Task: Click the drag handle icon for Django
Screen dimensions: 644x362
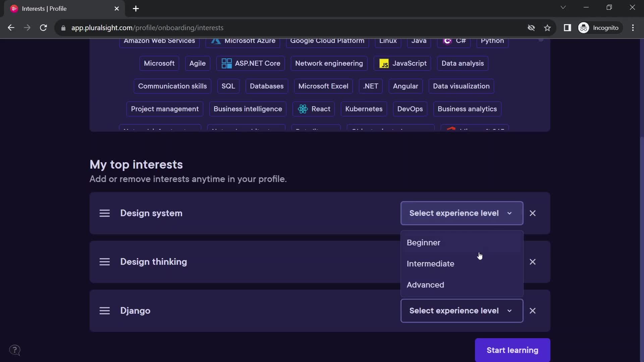Action: 105,310
